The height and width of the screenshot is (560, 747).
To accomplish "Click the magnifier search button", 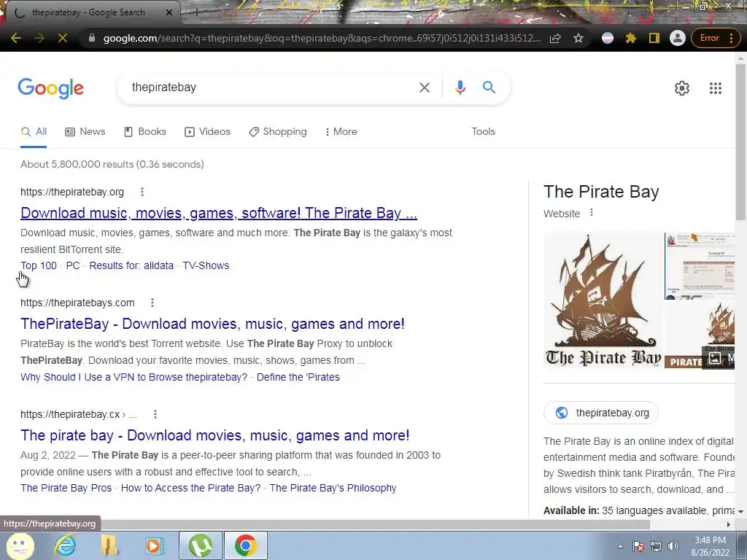I will [x=489, y=87].
